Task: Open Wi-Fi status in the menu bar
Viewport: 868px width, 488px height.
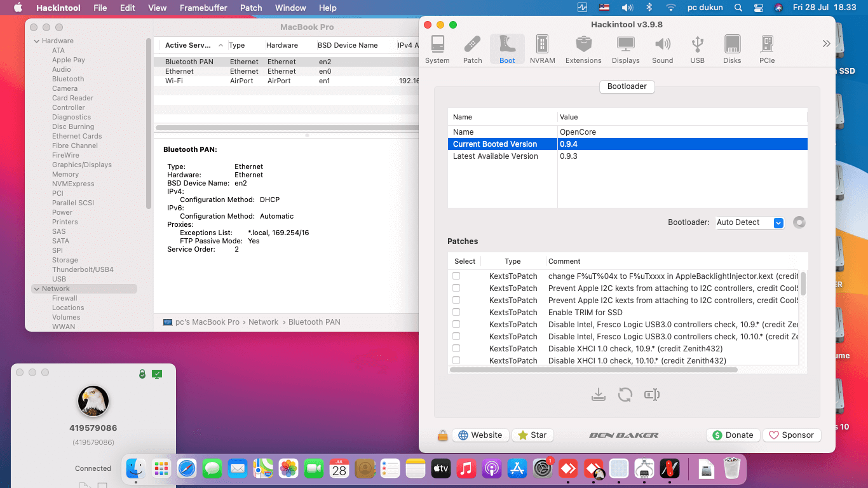Action: pos(671,8)
